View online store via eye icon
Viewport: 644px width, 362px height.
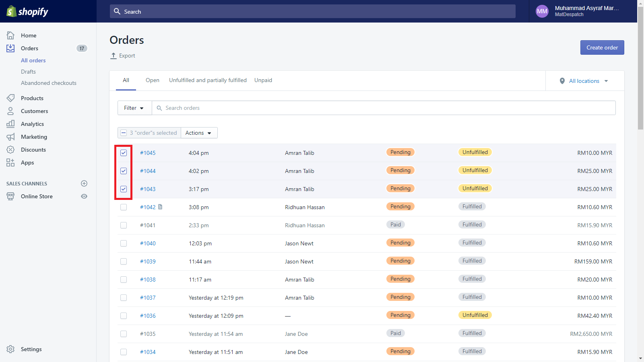[84, 196]
